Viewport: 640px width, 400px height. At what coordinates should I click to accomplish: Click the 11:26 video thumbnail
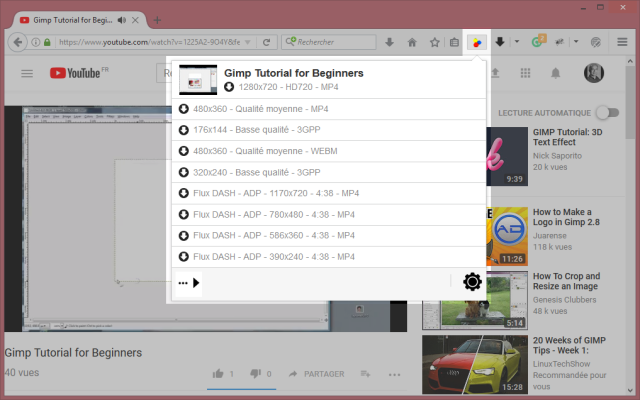point(507,236)
